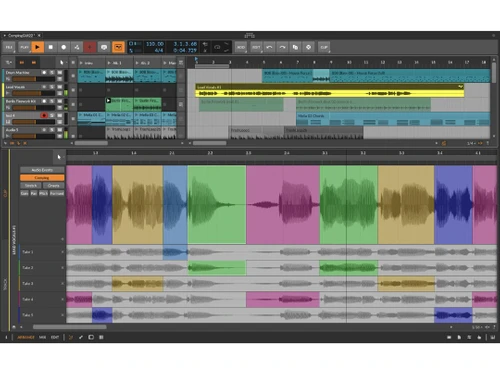
Task: Mute the Berlin Firework Kit track
Action: [60, 101]
